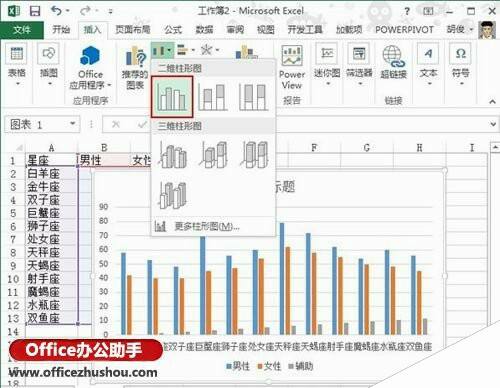500x388 pixels.
Task: Click the 辅助 legend entry in chart
Action: tap(301, 366)
